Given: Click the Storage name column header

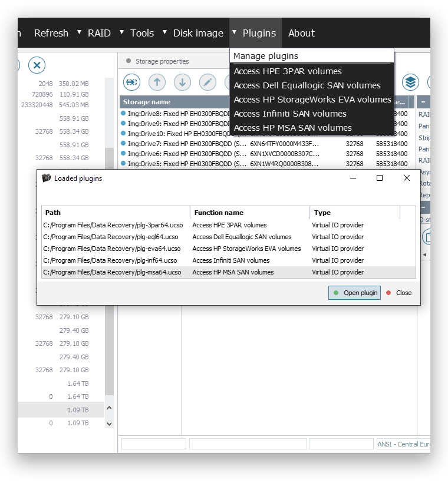Looking at the screenshot, I should 175,102.
